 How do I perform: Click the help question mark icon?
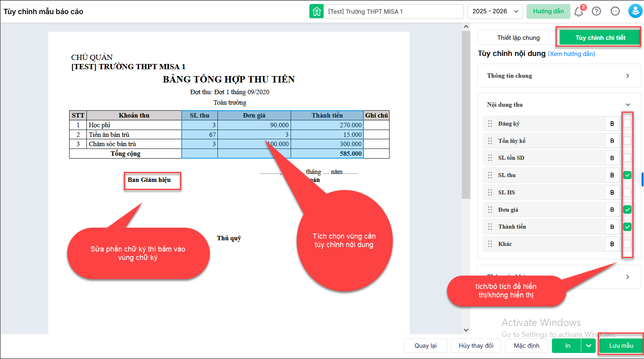[597, 11]
